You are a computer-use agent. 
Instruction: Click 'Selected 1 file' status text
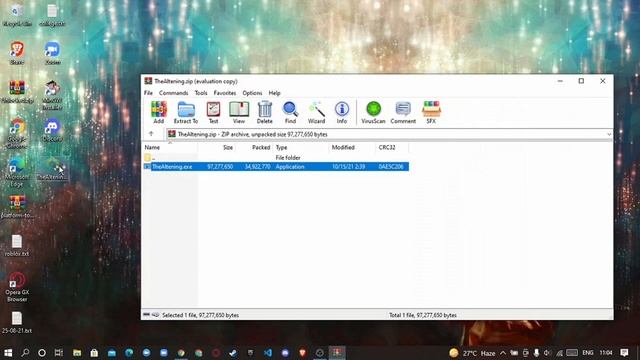click(200, 315)
